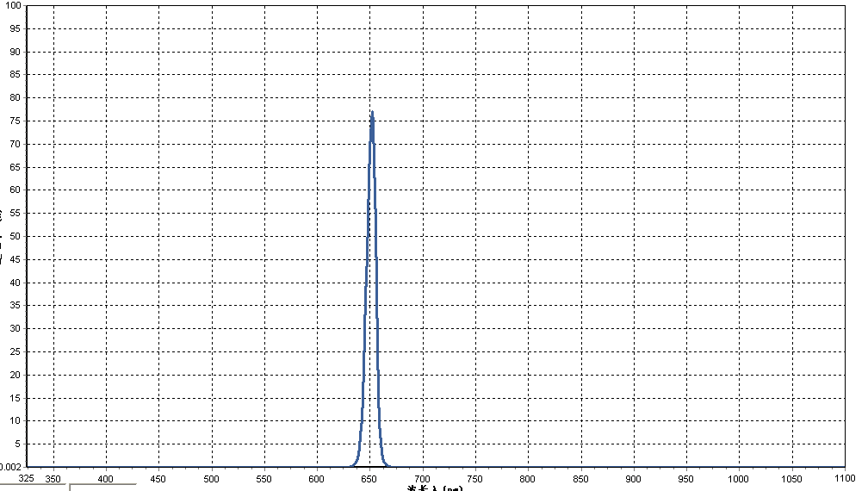Image resolution: width=868 pixels, height=491 pixels.
Task: Click the 50 label on the vertical axis
Action: (x=15, y=236)
